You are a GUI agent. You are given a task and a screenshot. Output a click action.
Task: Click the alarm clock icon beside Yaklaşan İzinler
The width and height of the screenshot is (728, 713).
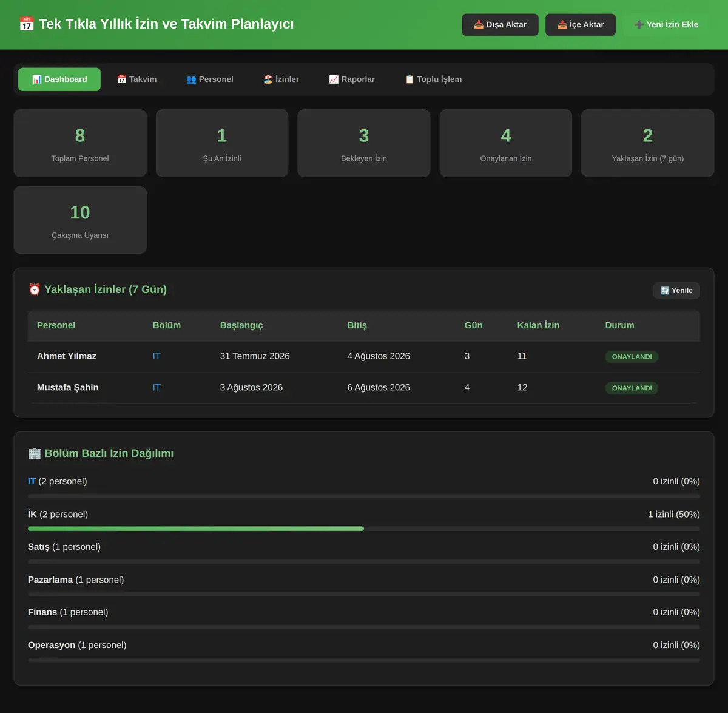click(x=35, y=289)
